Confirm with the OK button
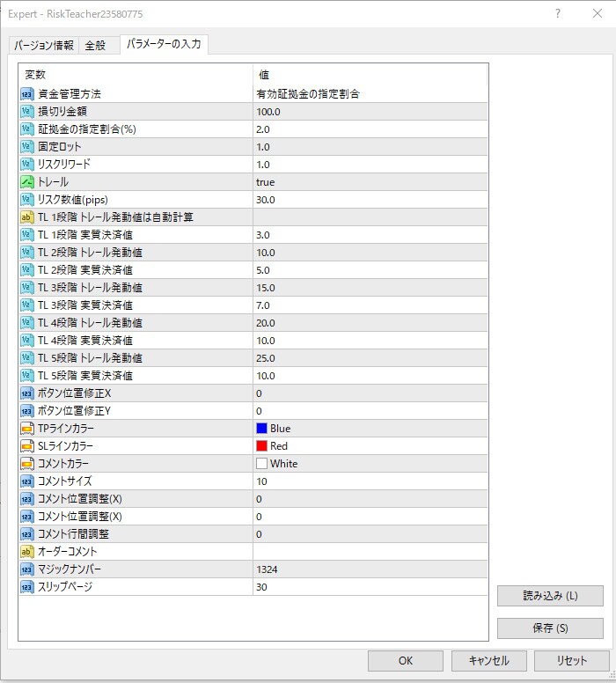 405,661
